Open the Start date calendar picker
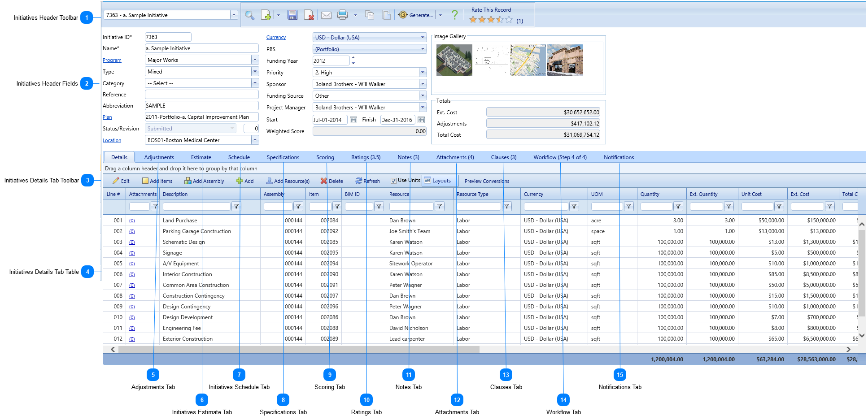868x420 pixels. click(x=353, y=120)
